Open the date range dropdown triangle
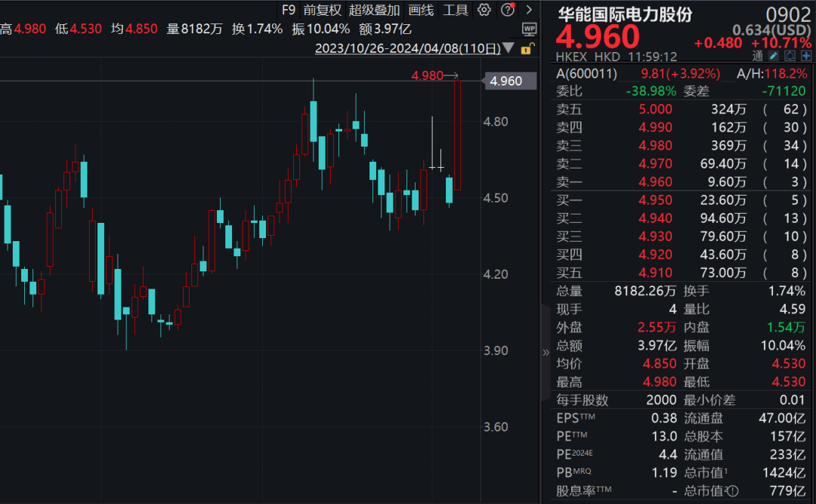816x504 pixels. click(508, 48)
